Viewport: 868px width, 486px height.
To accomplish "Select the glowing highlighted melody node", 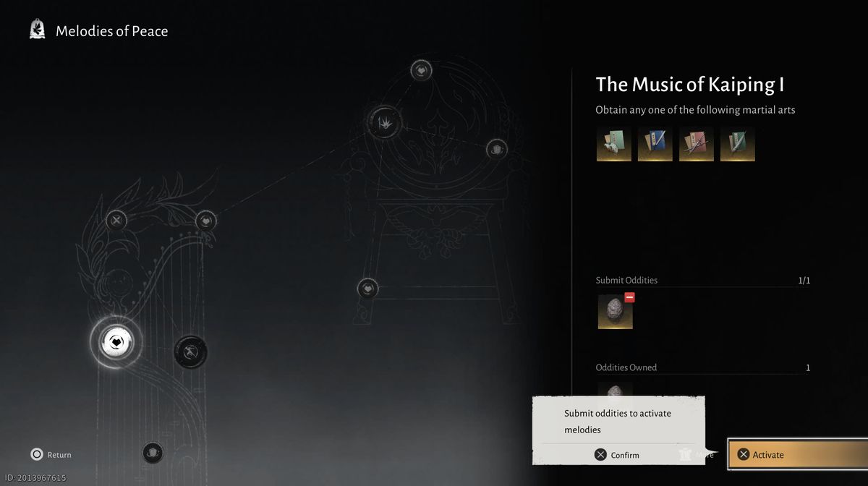I will click(116, 342).
